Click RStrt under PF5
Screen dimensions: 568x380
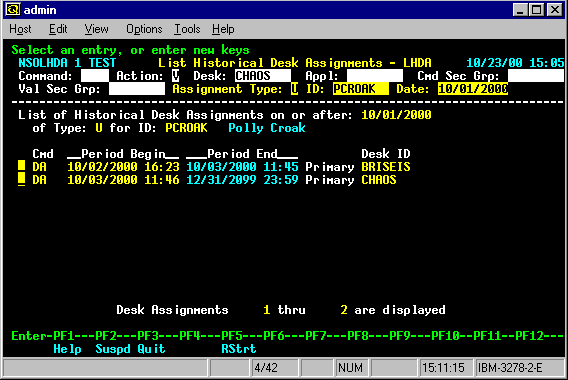239,349
